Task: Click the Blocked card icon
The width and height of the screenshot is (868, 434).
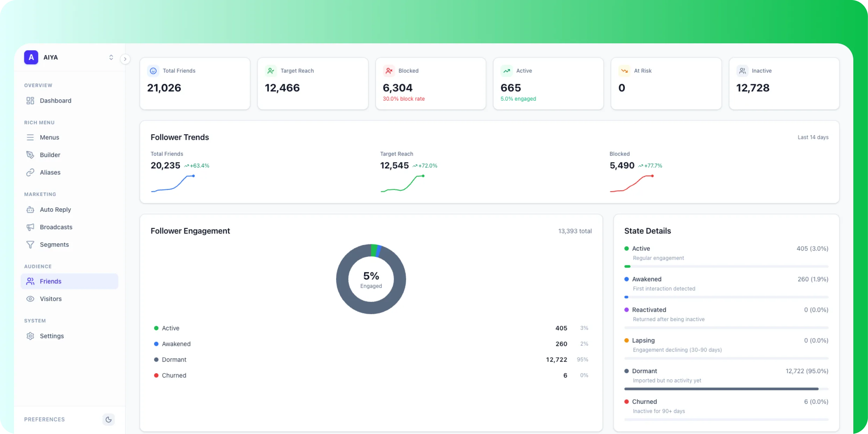Action: 389,71
